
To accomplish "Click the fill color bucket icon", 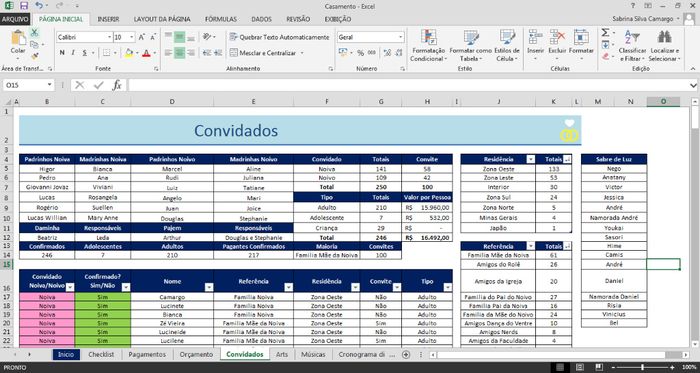I will [x=129, y=53].
